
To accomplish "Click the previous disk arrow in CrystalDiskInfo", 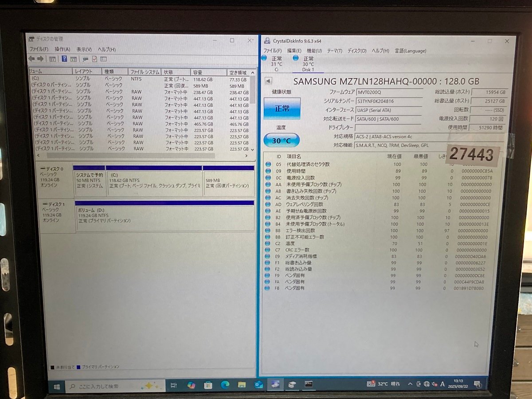I will [268, 81].
